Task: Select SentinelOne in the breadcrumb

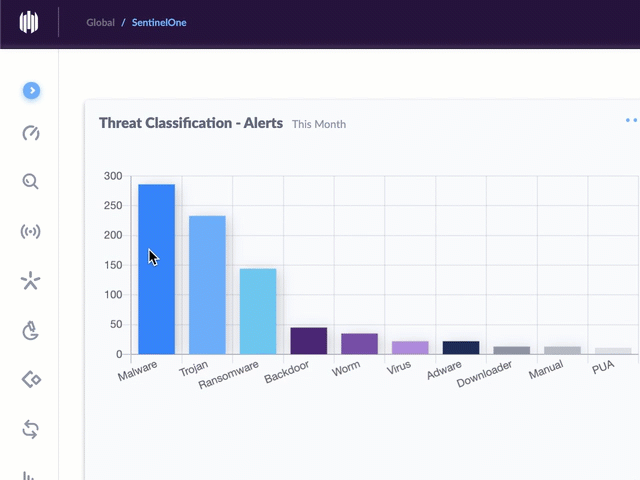Action: pyautogui.click(x=159, y=22)
